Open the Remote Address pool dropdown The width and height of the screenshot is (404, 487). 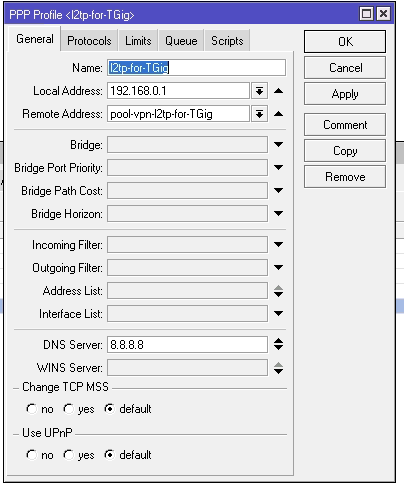pyautogui.click(x=259, y=114)
